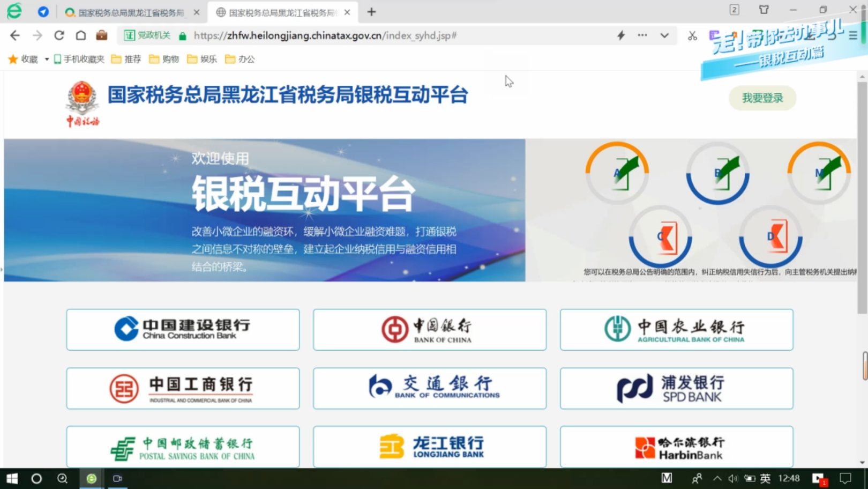Click the star favorites icon

pos(13,59)
